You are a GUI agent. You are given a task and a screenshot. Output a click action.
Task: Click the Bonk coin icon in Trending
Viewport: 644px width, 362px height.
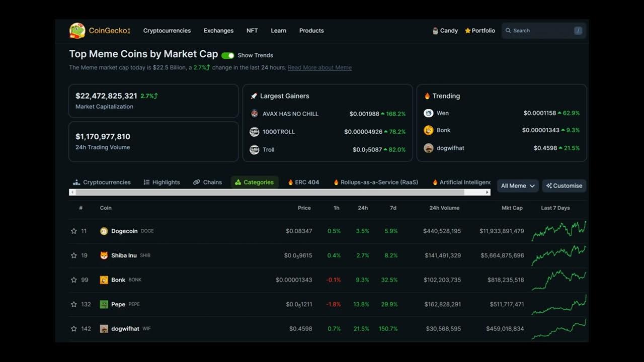coord(429,130)
